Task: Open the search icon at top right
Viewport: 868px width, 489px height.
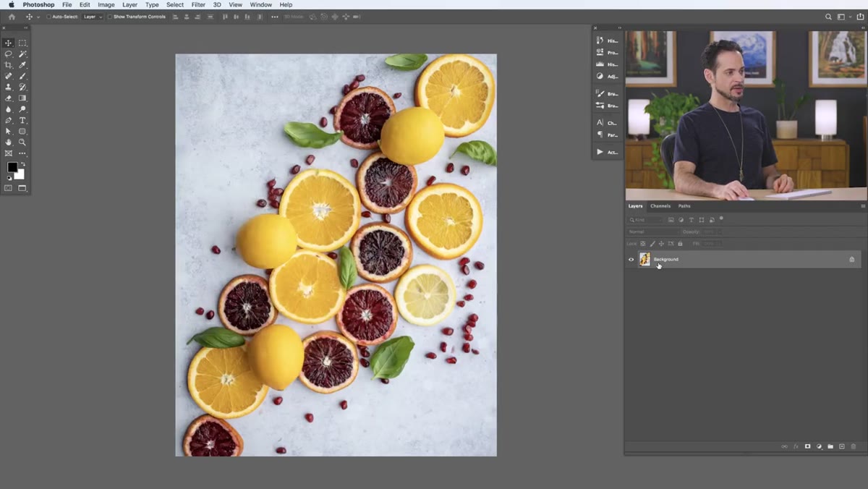Action: [x=828, y=17]
